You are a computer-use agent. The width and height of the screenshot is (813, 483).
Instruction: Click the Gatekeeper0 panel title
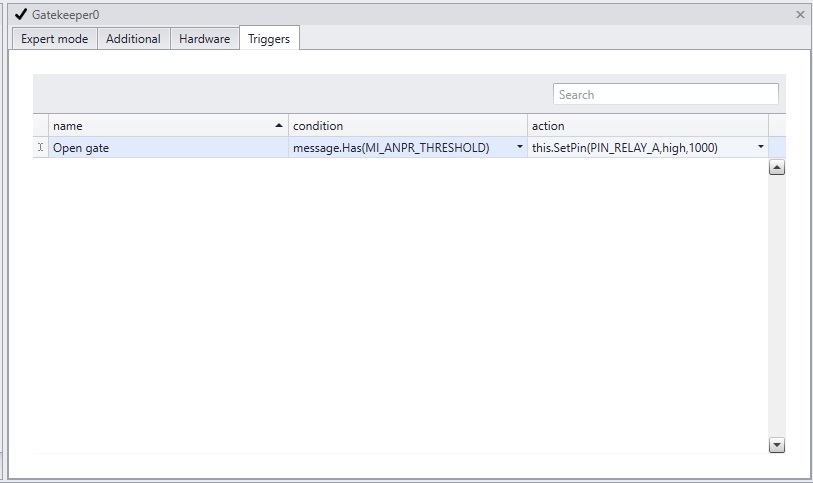65,15
